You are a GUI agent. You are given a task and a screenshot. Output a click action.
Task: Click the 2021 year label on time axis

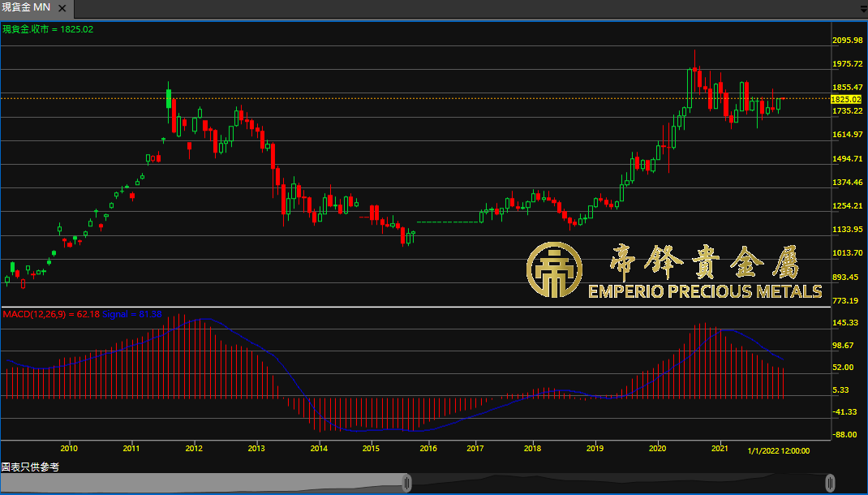coord(720,449)
